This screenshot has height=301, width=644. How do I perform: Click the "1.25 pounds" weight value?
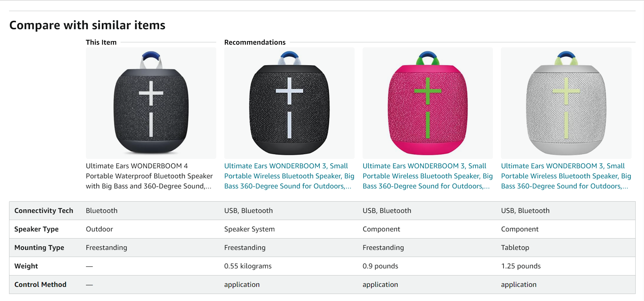[521, 266]
